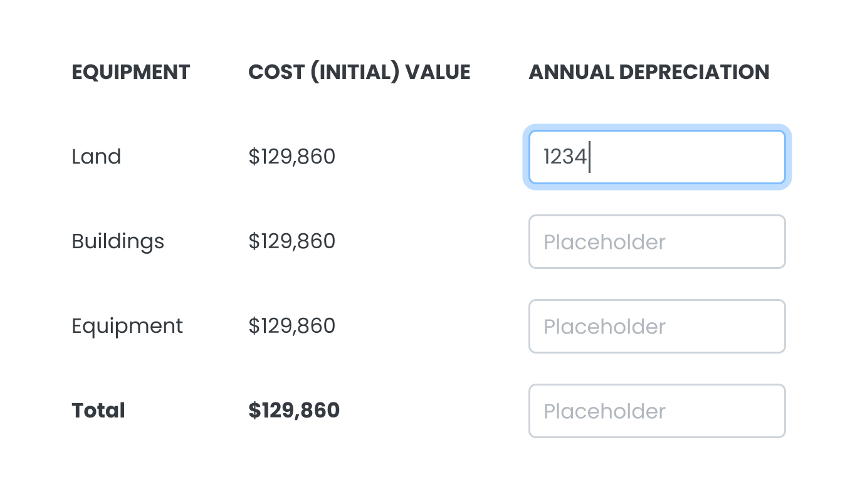The height and width of the screenshot is (504, 850).
Task: Select the Buildings row label
Action: [x=118, y=242]
